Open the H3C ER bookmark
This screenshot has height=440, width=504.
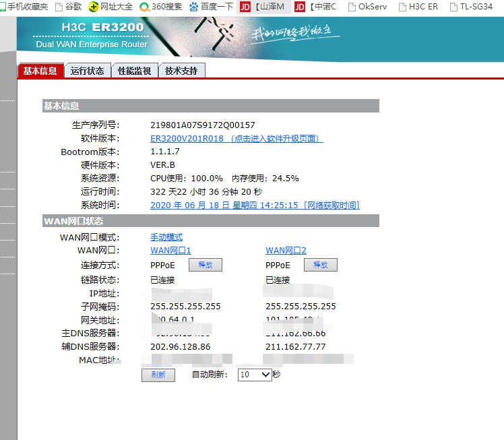[418, 7]
